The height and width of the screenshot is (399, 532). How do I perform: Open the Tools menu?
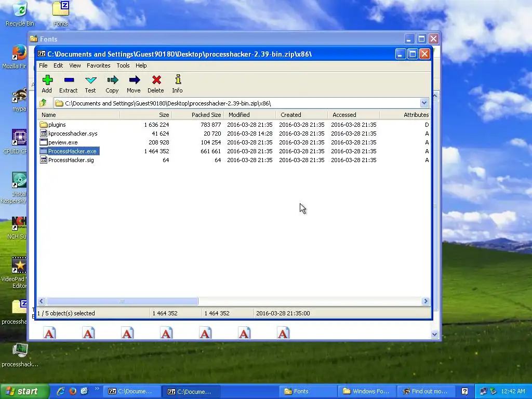pos(123,65)
